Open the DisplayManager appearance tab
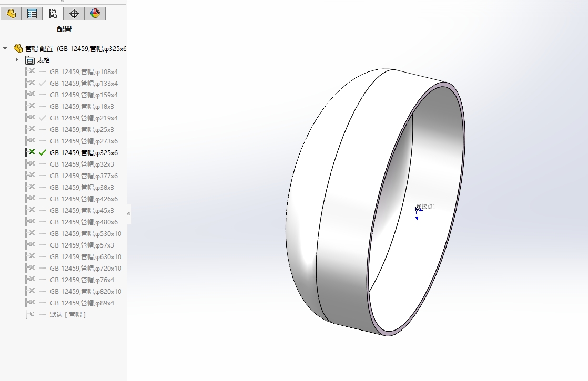The image size is (588, 381). point(95,14)
